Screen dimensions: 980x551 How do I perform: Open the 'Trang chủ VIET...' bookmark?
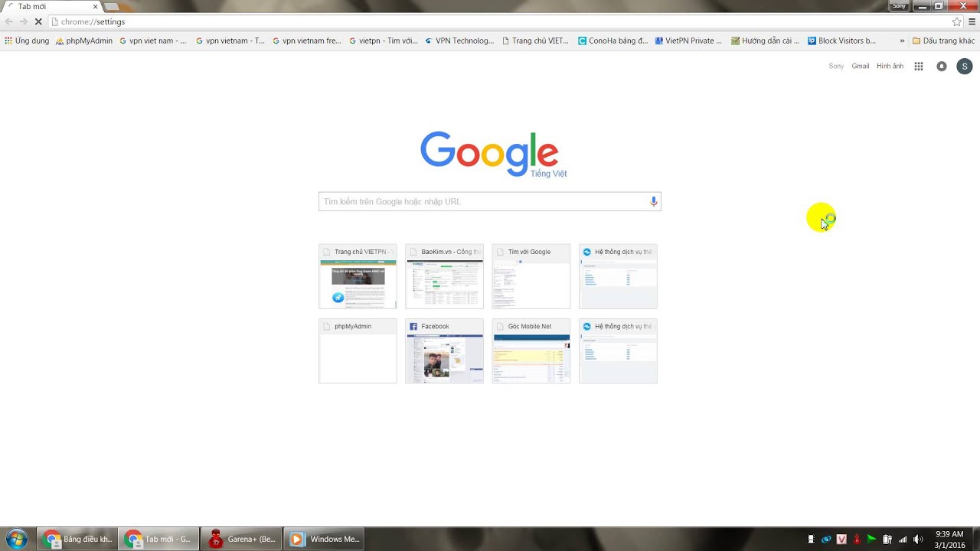click(x=535, y=41)
